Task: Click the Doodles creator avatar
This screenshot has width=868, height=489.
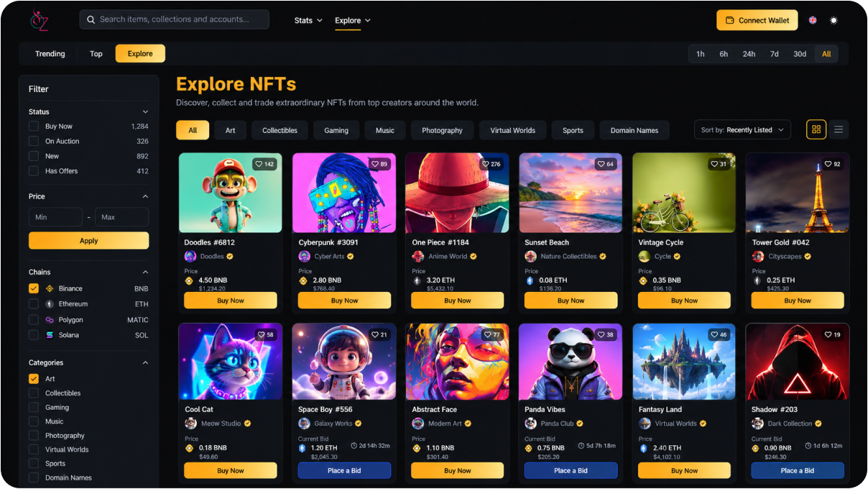Action: click(190, 256)
